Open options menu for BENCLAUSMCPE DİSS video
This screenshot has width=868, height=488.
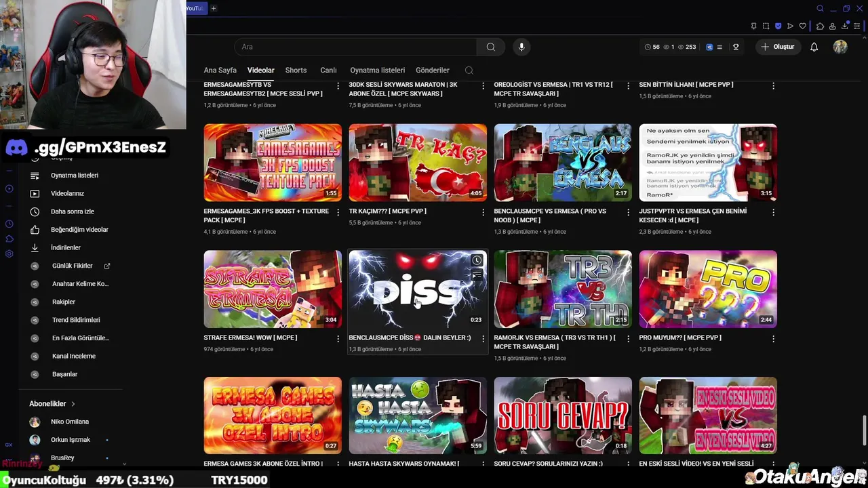[x=483, y=338]
